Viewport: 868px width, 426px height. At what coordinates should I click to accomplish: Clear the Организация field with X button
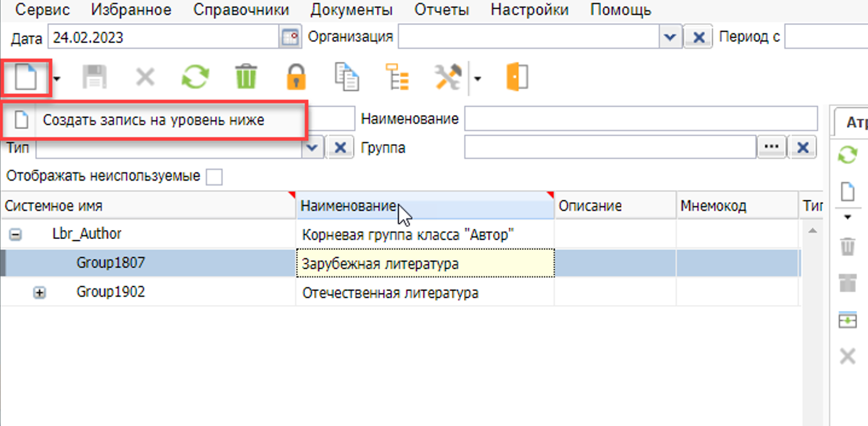pos(699,37)
